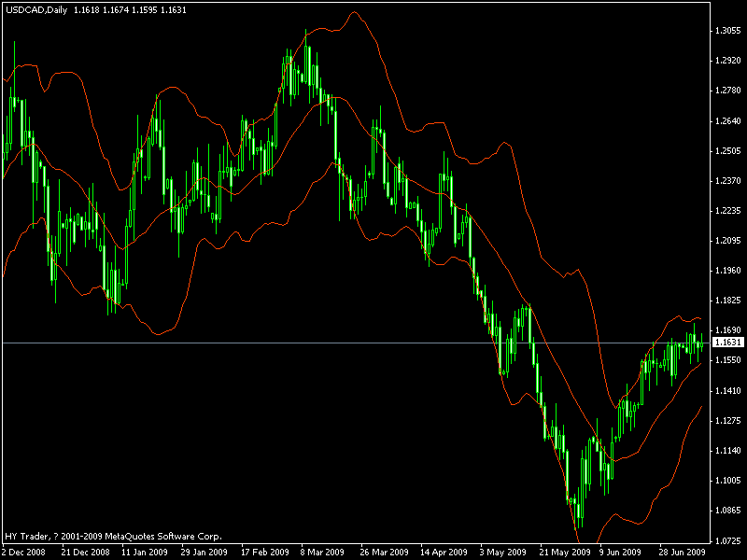Click the 1.2235 price axis label

[728, 211]
